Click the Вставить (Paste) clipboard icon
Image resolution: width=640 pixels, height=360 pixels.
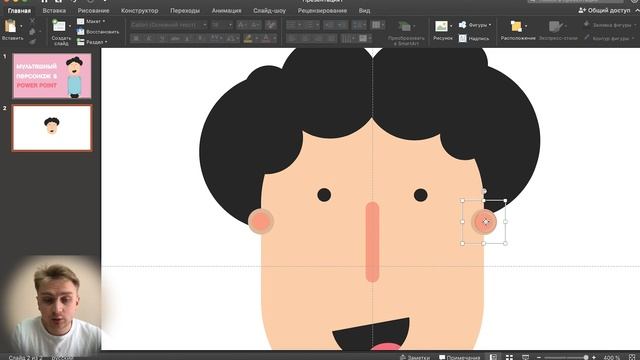[10, 26]
